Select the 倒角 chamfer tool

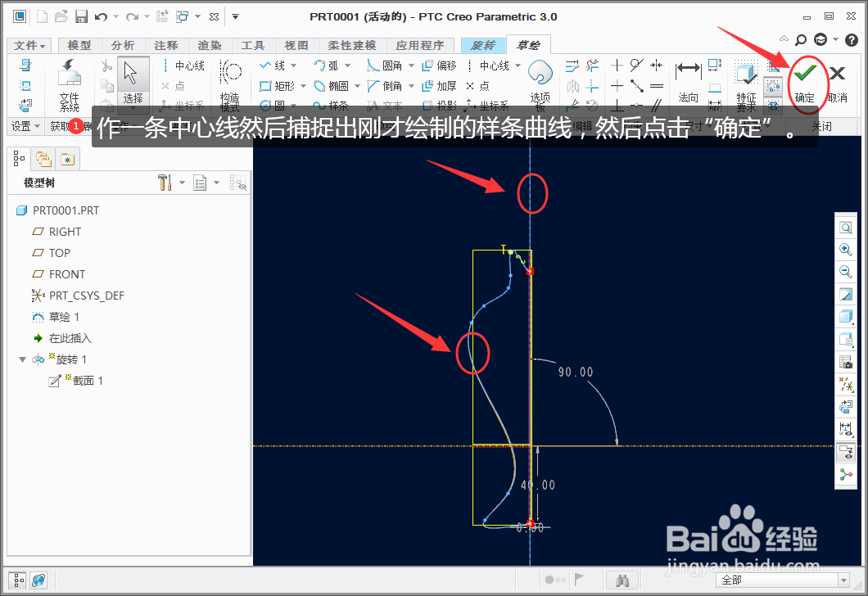click(x=385, y=86)
